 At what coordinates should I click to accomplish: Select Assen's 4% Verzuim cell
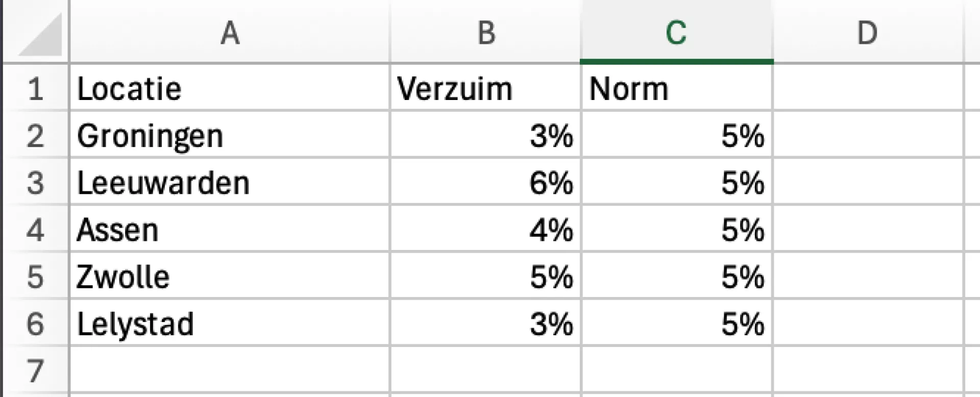pyautogui.click(x=486, y=230)
